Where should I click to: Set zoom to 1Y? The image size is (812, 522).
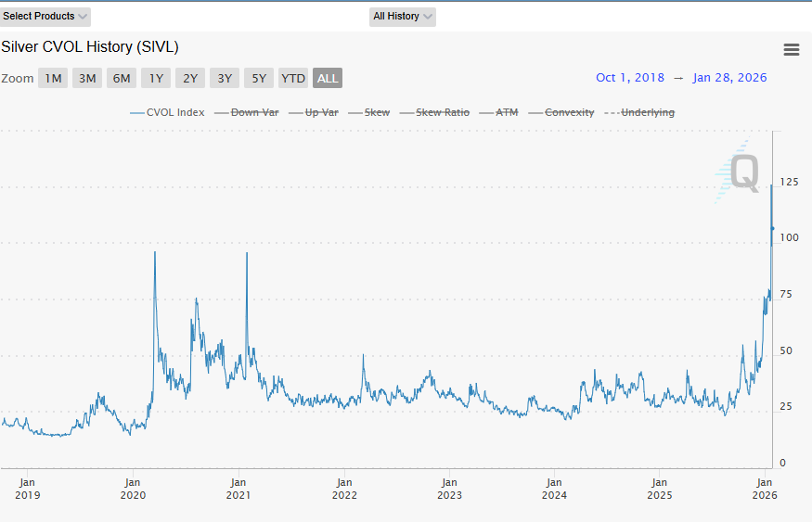(156, 78)
